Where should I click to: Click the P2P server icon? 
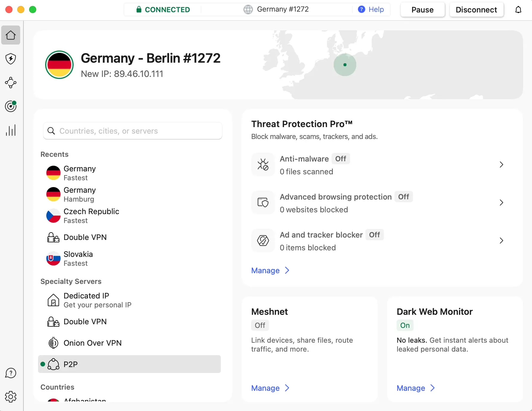click(x=53, y=364)
